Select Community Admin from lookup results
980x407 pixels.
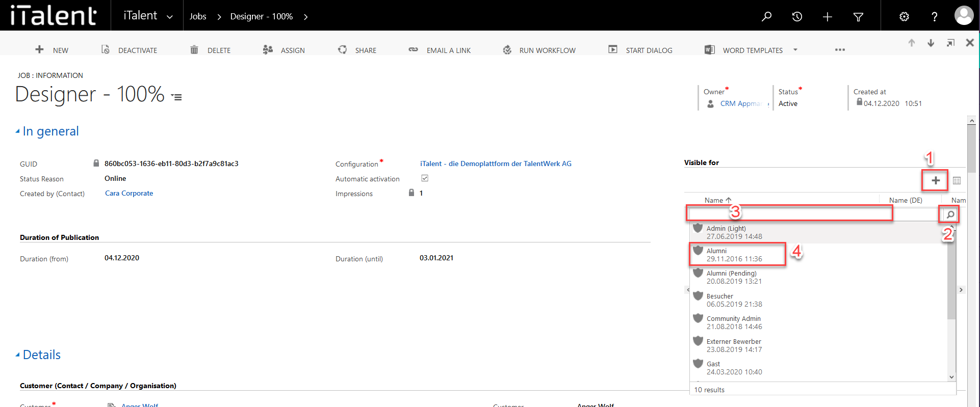(x=818, y=322)
